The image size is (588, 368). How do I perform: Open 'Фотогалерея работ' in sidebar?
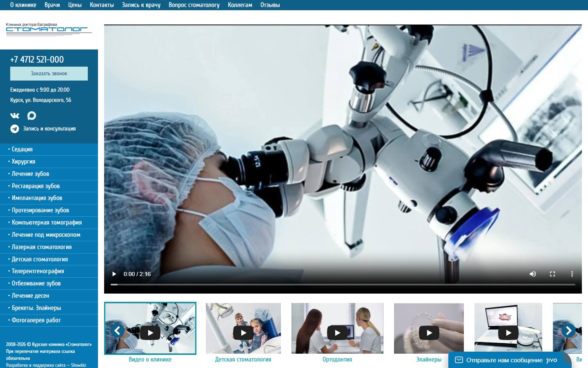(x=49, y=320)
